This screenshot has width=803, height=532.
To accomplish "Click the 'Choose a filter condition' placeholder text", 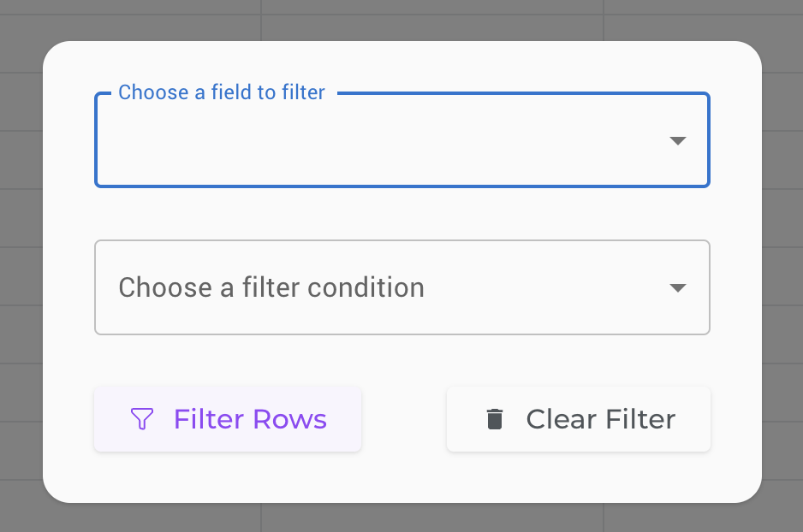I will (x=271, y=287).
